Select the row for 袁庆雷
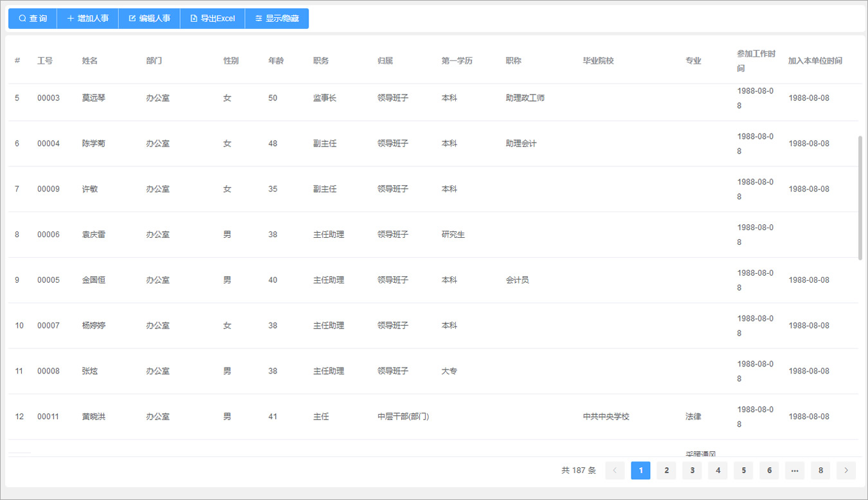The image size is (868, 500). (433, 235)
